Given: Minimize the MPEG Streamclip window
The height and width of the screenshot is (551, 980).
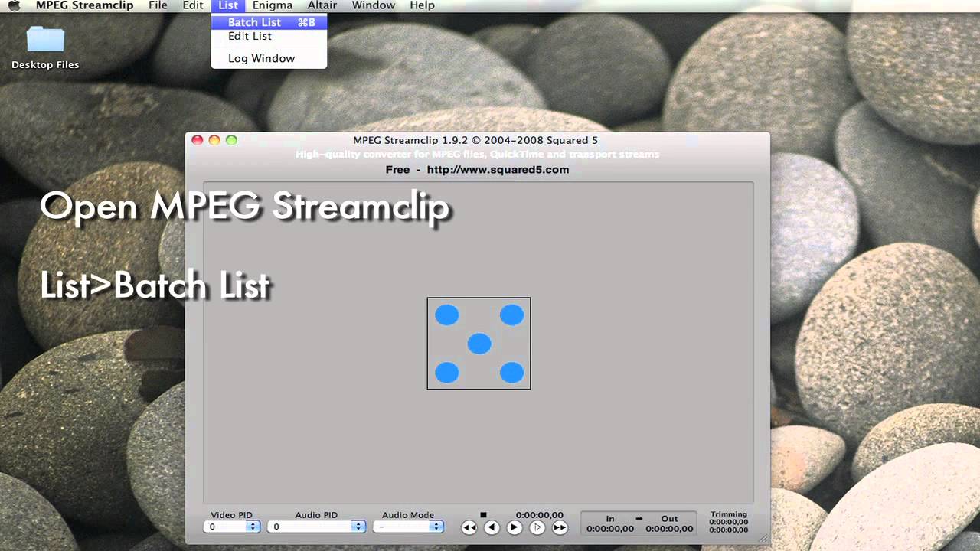Looking at the screenshot, I should pyautogui.click(x=214, y=140).
